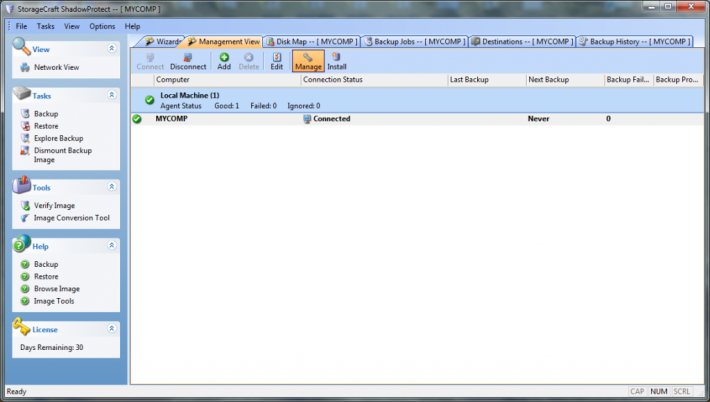Viewport: 710px width, 402px height.
Task: Open the Options menu
Action: (x=102, y=26)
